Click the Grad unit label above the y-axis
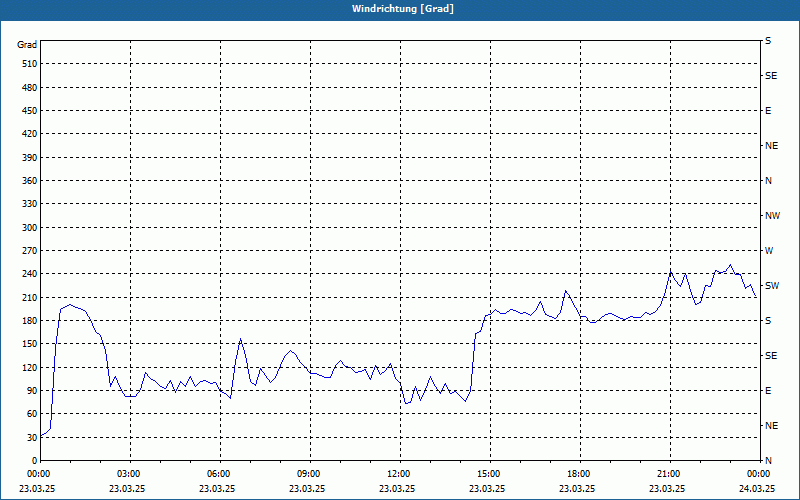The image size is (800, 500). pos(27,45)
